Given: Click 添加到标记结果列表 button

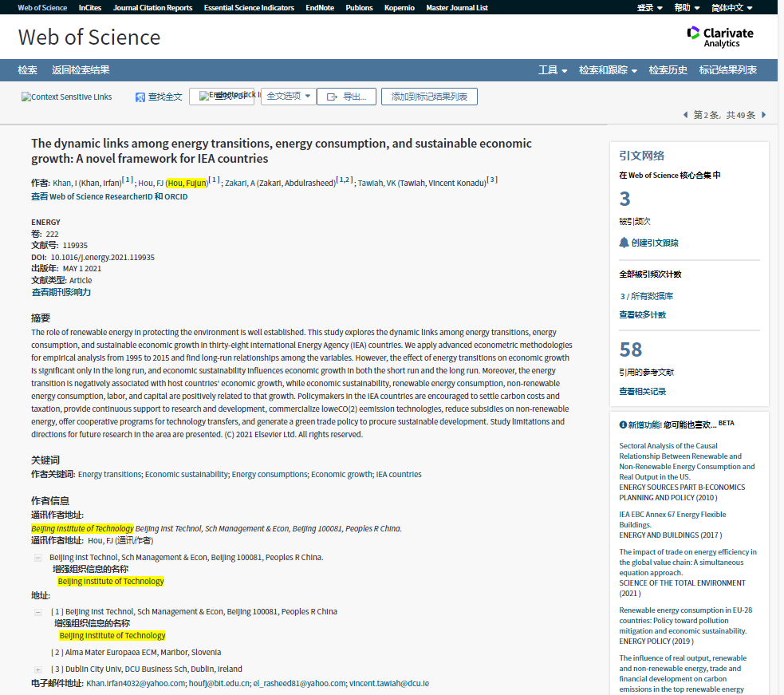Looking at the screenshot, I should (429, 97).
